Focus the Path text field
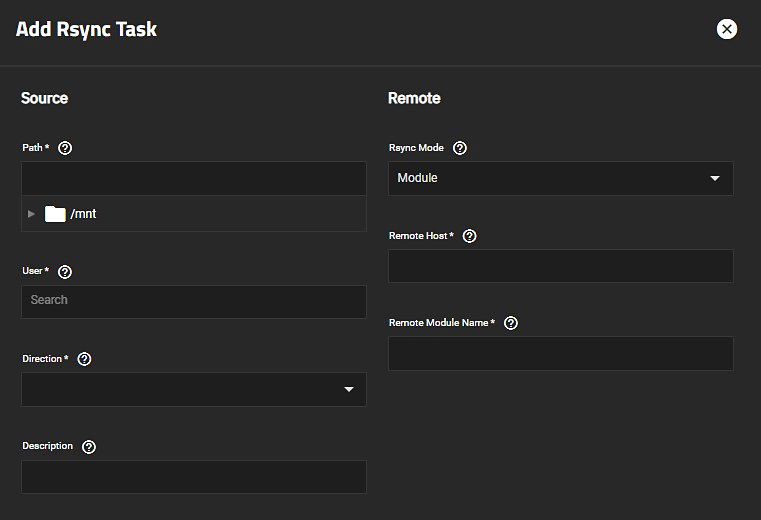This screenshot has width=761, height=520. point(194,179)
